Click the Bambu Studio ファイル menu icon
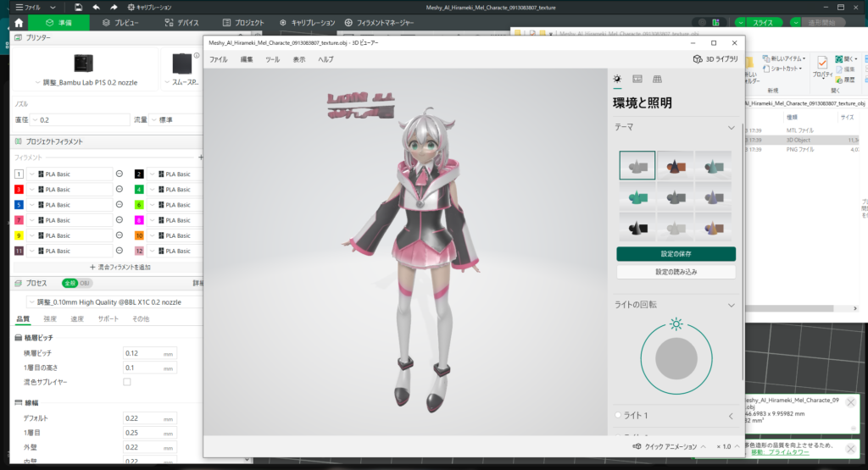 tap(19, 7)
